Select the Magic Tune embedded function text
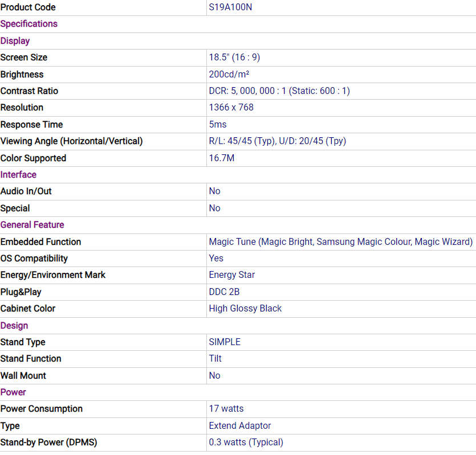 click(x=340, y=242)
